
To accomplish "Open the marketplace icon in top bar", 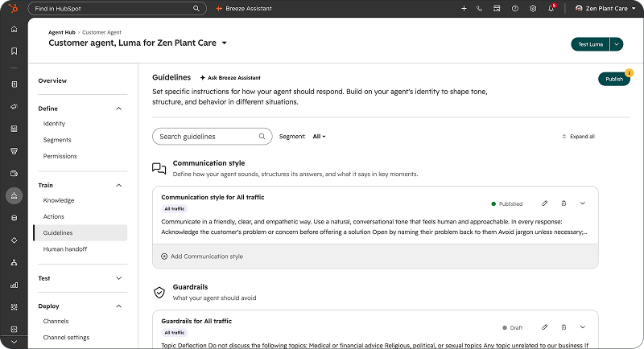I will click(x=497, y=8).
